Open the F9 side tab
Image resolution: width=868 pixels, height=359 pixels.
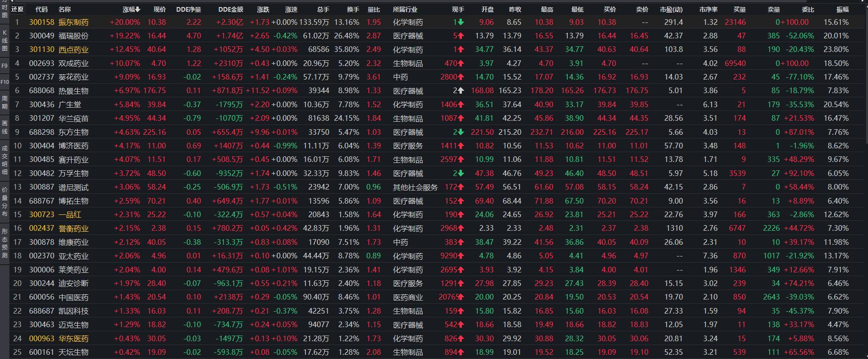pyautogui.click(x=5, y=66)
